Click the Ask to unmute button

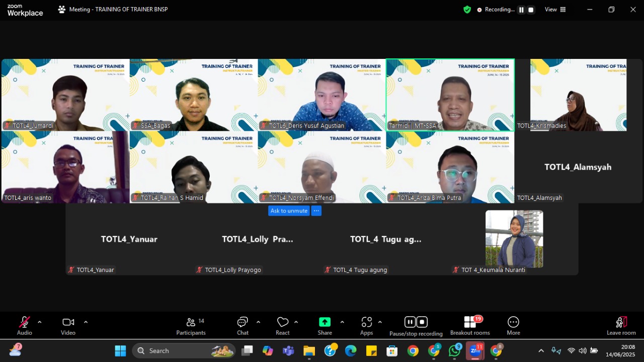pyautogui.click(x=289, y=211)
